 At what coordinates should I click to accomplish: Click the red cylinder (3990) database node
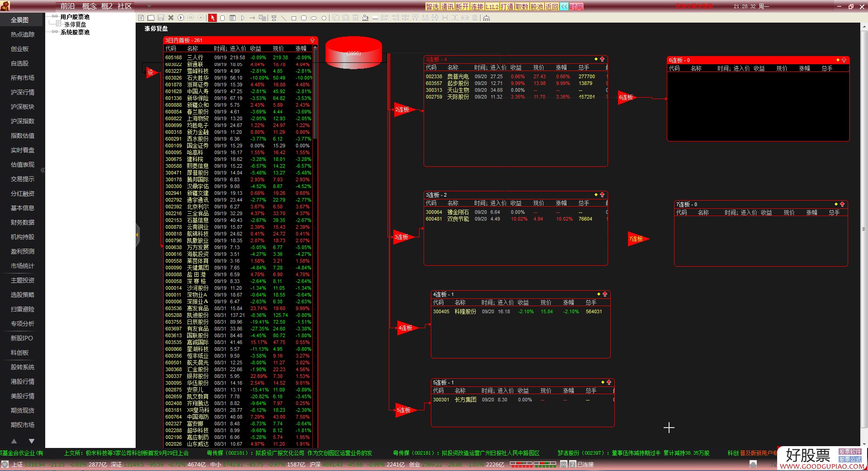click(x=354, y=53)
